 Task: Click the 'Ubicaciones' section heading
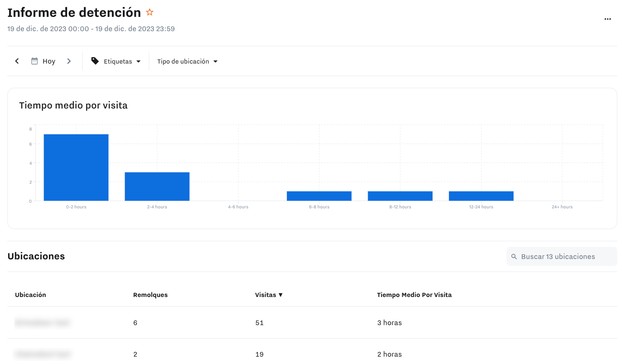36,256
